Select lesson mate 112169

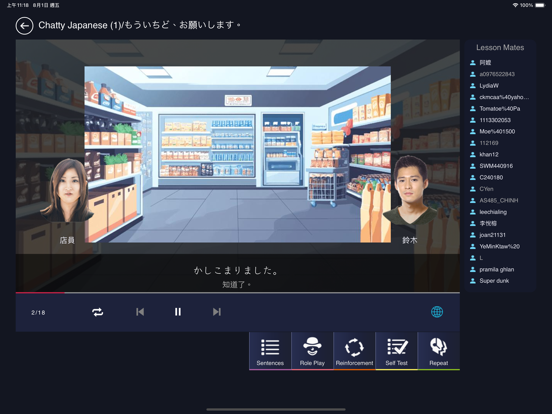489,143
